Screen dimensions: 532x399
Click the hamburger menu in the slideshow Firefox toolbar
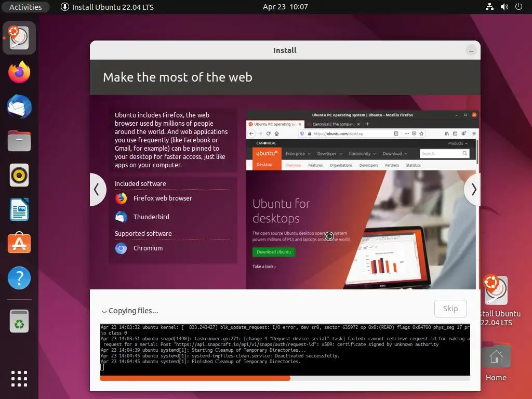pos(474,134)
